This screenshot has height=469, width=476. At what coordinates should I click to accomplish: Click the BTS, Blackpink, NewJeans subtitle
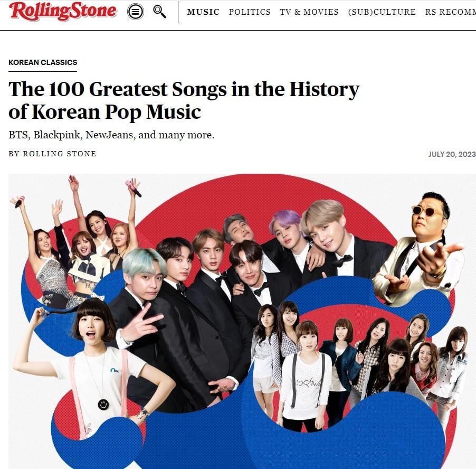pos(111,135)
